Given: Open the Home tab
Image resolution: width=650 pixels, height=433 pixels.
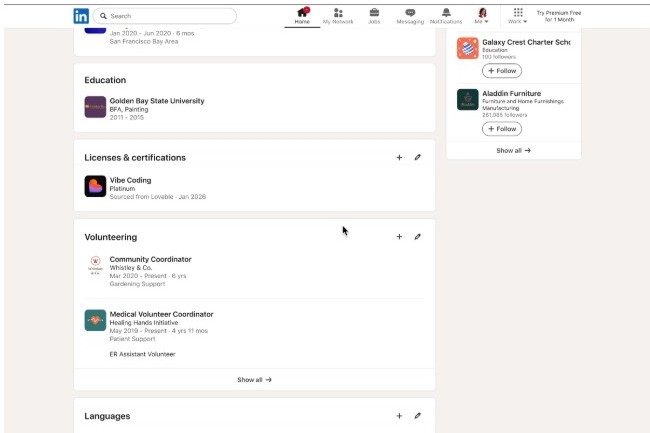Looking at the screenshot, I should (302, 16).
